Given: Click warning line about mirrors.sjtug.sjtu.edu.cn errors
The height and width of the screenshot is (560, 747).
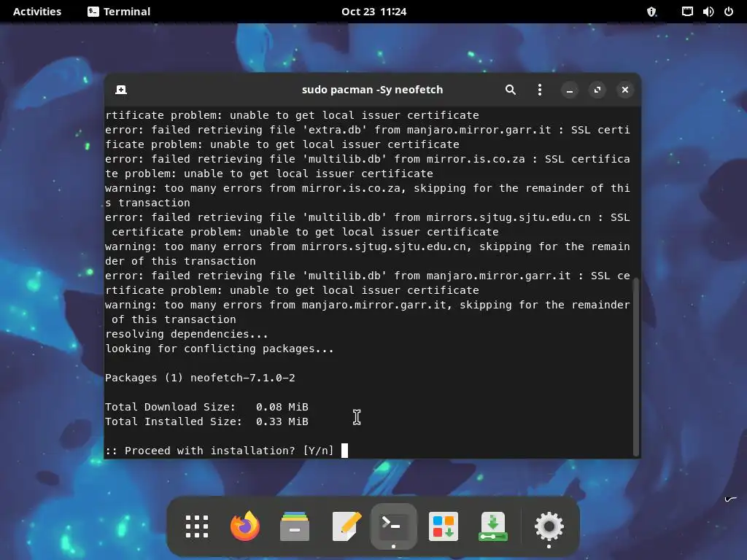Looking at the screenshot, I should pos(368,253).
